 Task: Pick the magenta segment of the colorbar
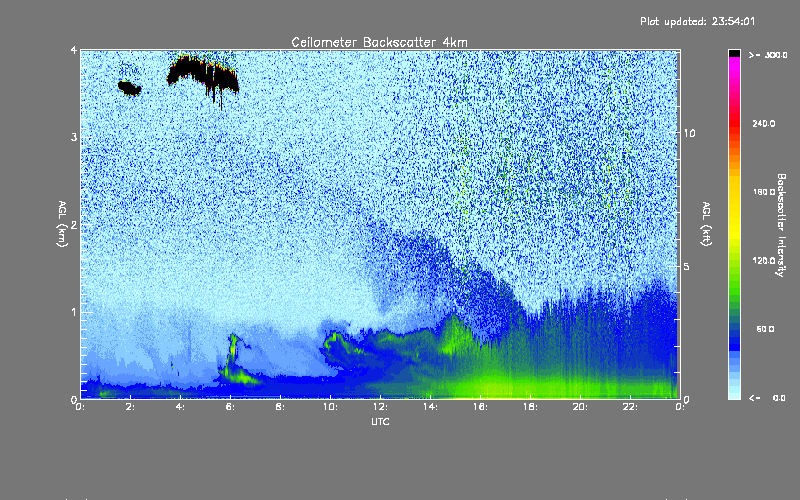[734, 66]
